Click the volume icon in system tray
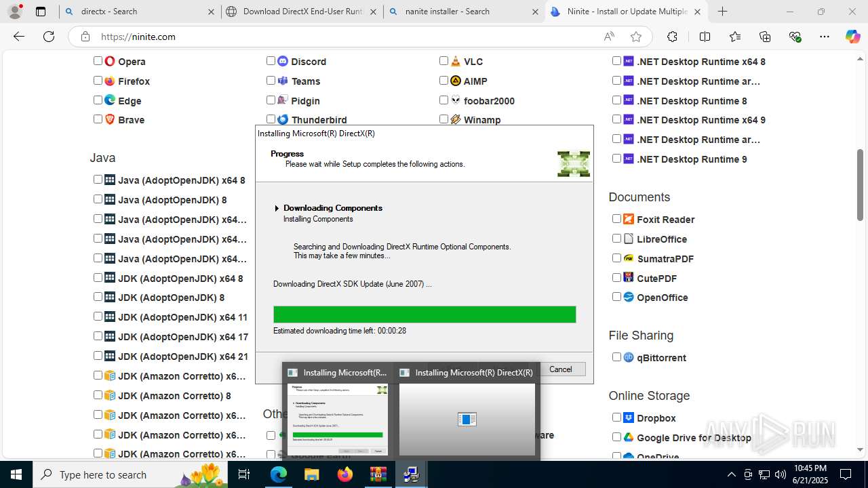 coord(781,474)
